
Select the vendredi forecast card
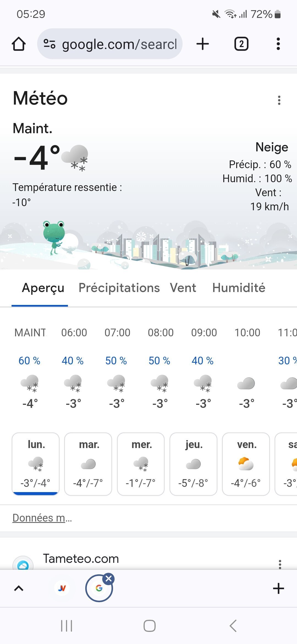click(x=246, y=464)
